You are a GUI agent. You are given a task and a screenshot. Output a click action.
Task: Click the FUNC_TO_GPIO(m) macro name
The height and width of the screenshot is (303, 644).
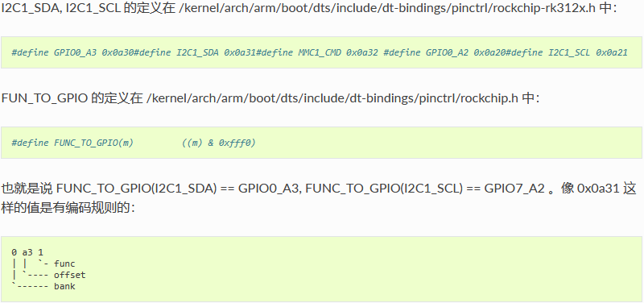point(93,143)
